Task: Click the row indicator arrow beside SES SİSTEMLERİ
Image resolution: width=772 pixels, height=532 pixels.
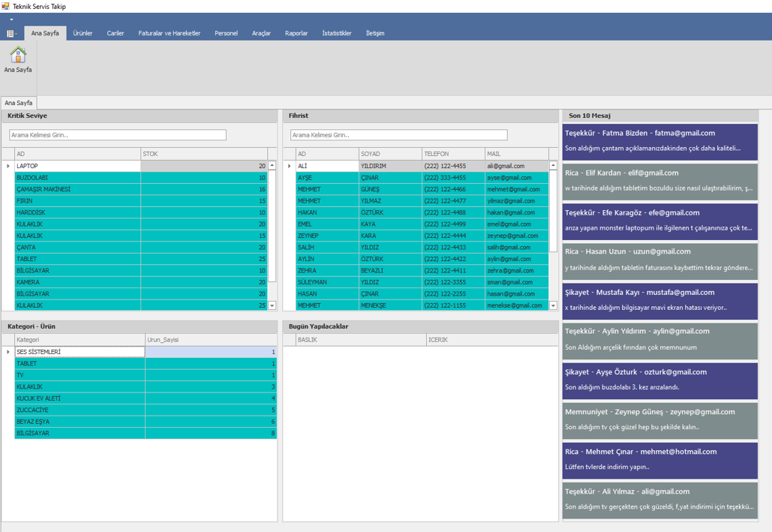Action: (8, 352)
